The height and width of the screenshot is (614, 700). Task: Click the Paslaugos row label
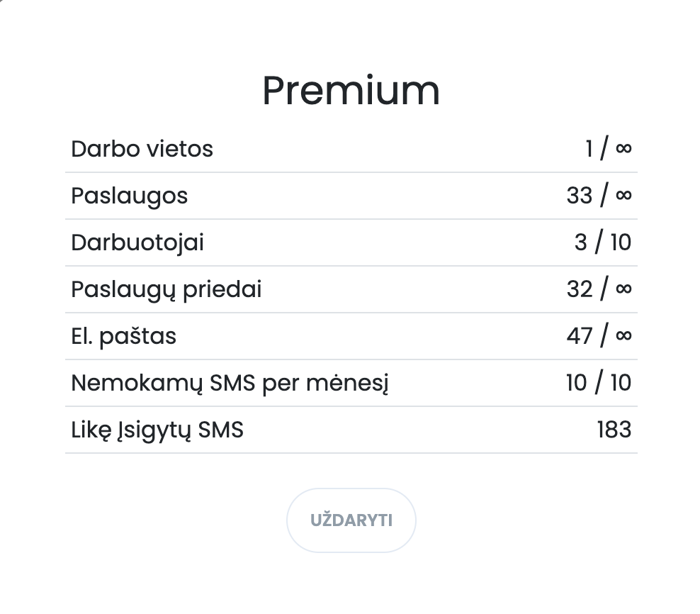129,196
